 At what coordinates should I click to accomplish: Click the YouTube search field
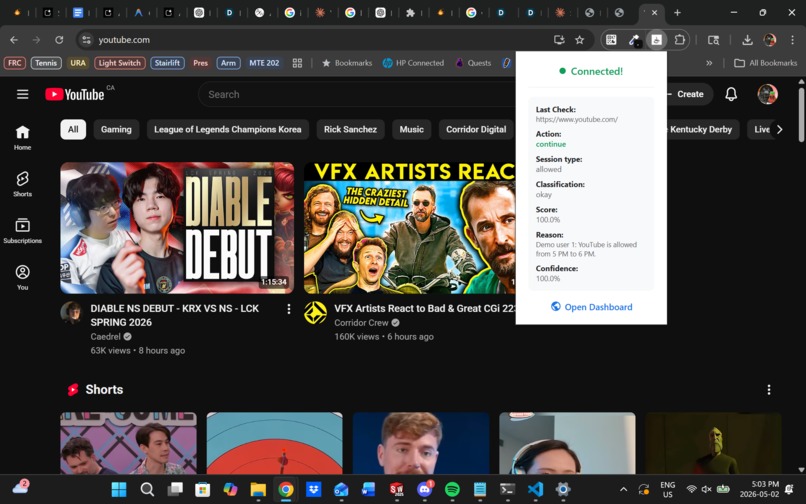coord(357,94)
